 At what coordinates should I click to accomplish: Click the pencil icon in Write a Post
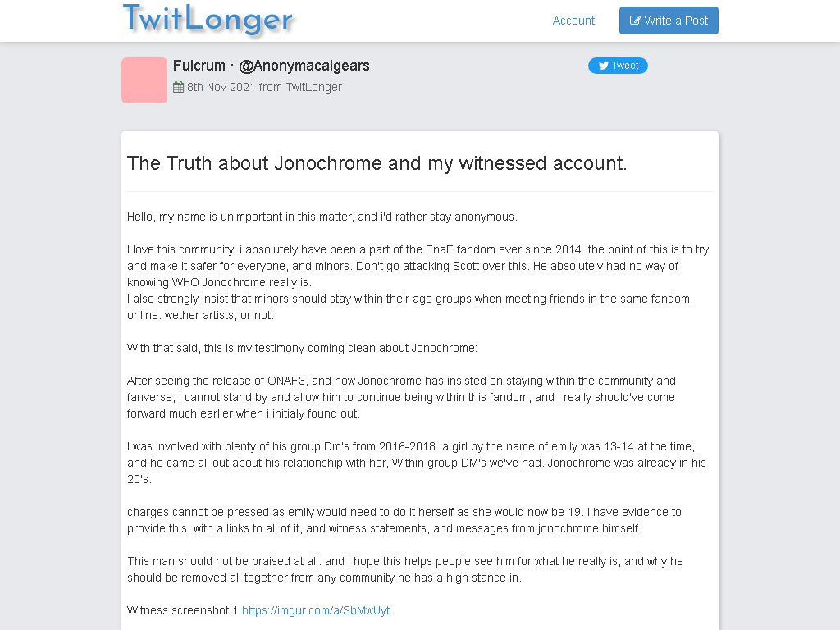(x=635, y=21)
